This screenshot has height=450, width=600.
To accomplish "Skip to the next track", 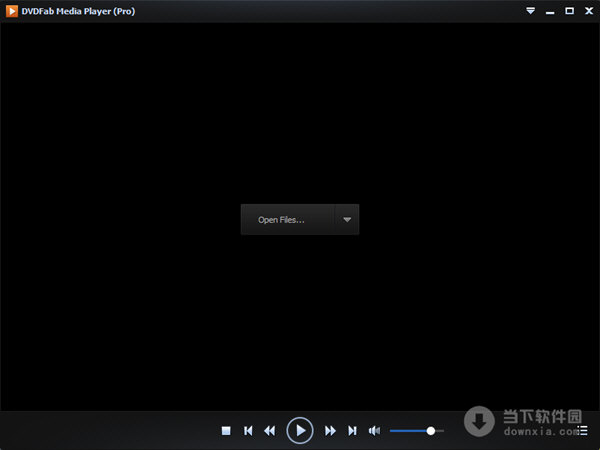I will (352, 431).
